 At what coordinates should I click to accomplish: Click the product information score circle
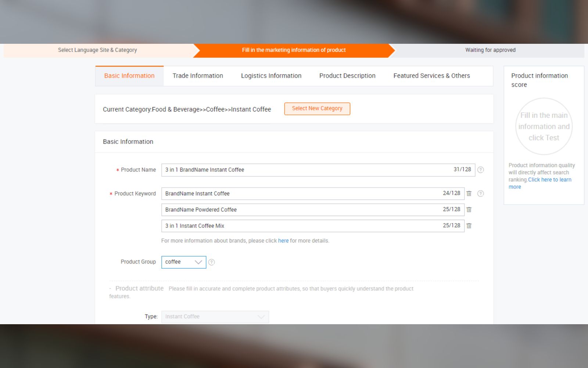[544, 126]
